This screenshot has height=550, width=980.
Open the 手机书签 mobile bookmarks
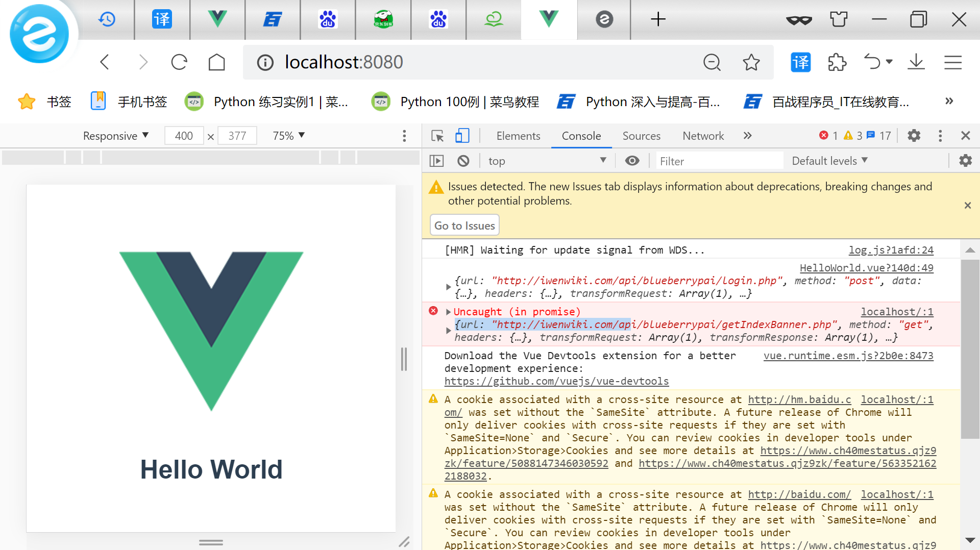coord(129,102)
